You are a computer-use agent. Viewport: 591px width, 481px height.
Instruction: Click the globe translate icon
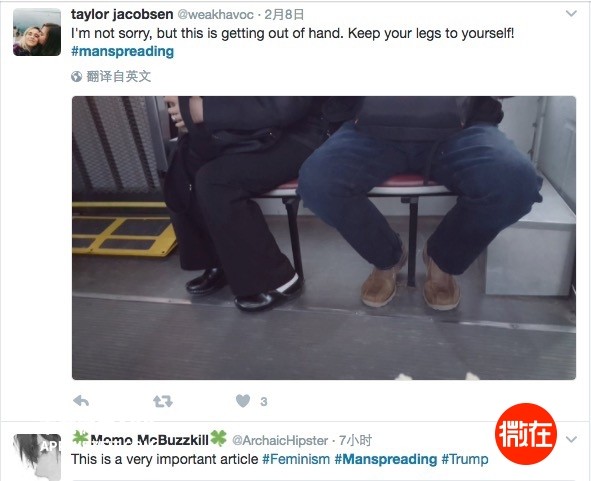(x=77, y=77)
